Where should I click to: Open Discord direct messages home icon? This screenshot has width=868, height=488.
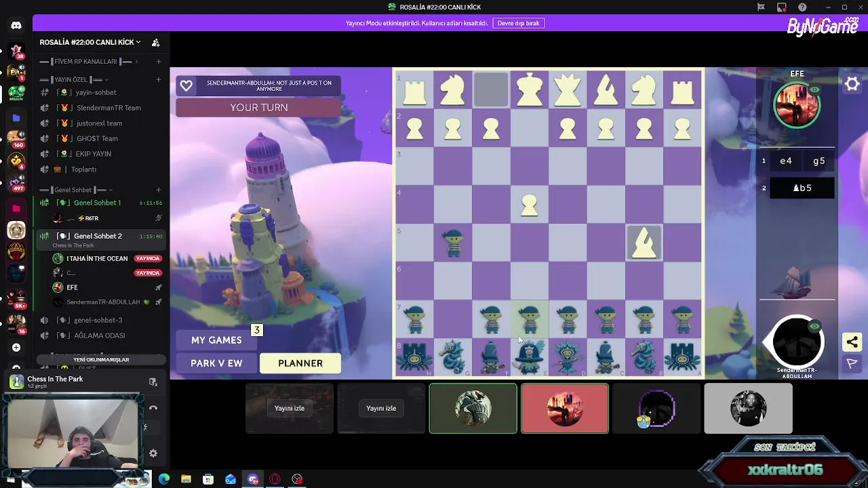click(x=16, y=25)
